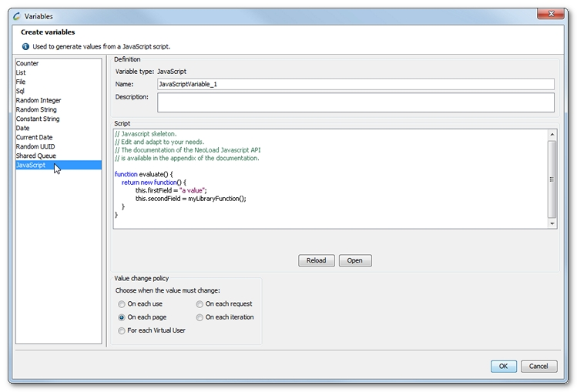
Task: Click into the Name text field
Action: click(x=354, y=84)
